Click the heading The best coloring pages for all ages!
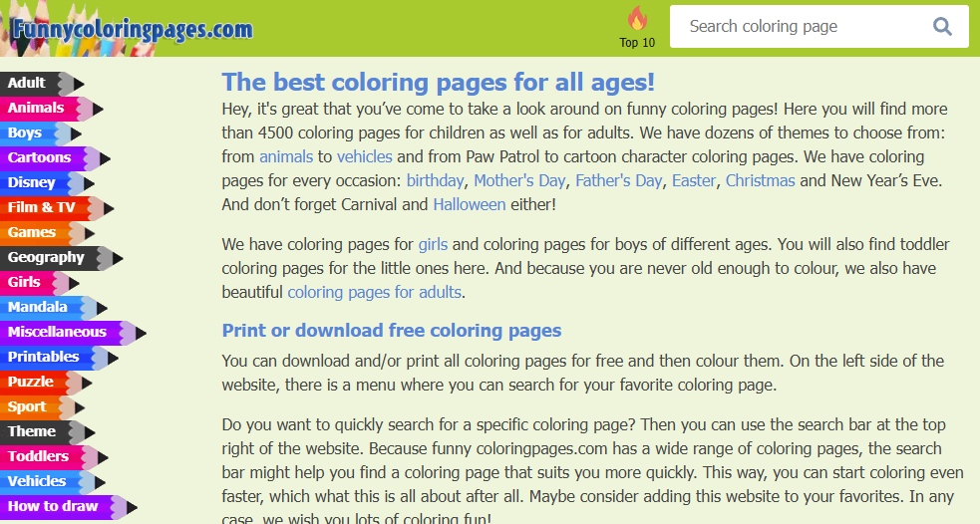Viewport: 980px width, 524px height. pos(438,82)
